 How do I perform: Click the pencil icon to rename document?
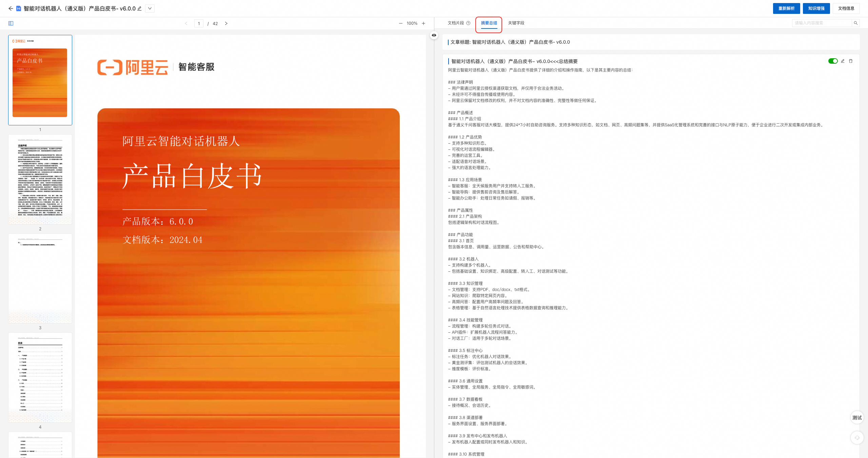[139, 8]
